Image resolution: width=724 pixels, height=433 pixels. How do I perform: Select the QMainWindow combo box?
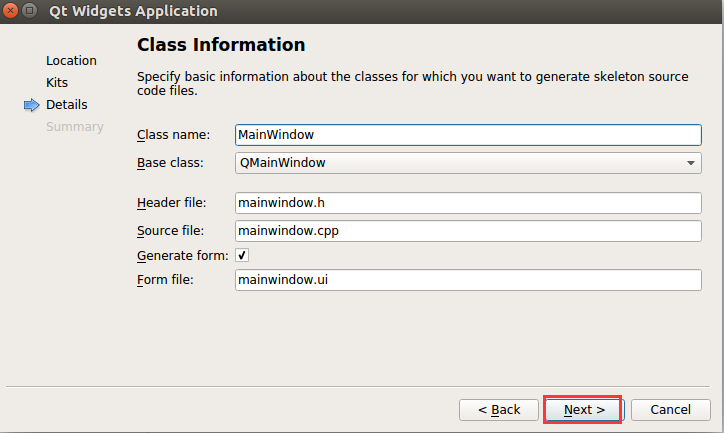[x=468, y=163]
